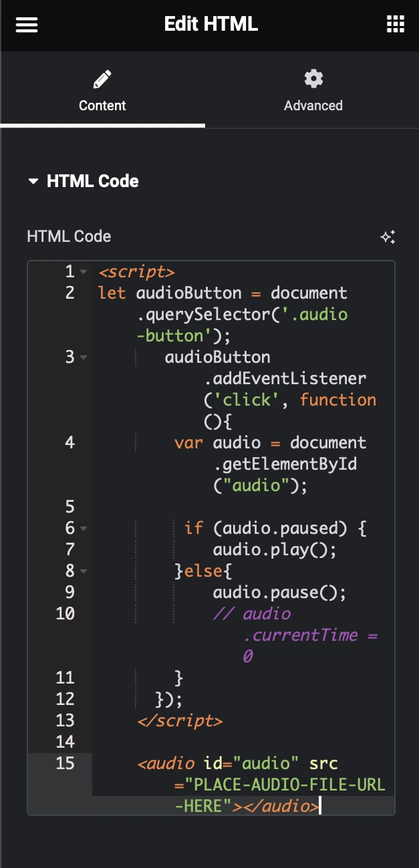
Task: Click the 'if (audio.paused) {' line
Action: pos(275,528)
